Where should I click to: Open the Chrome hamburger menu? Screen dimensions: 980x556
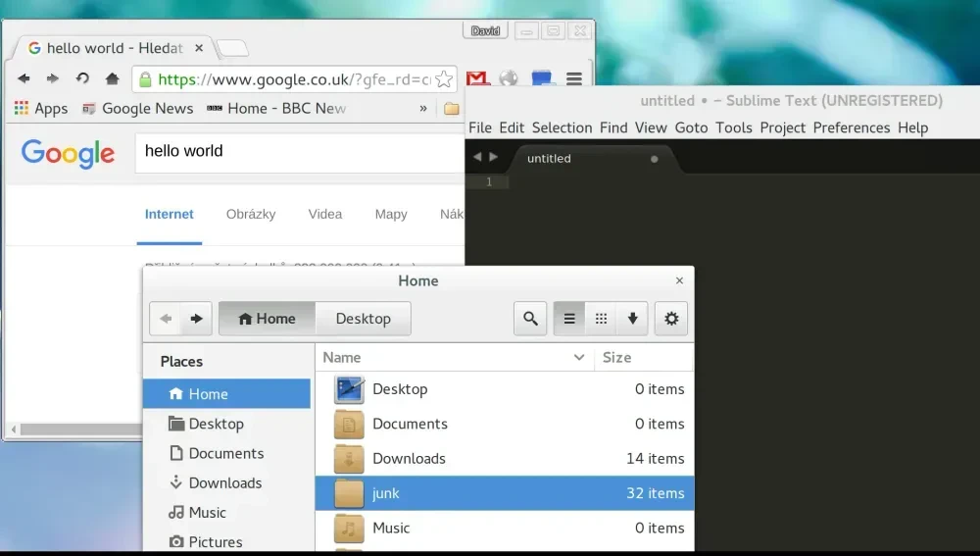(574, 78)
